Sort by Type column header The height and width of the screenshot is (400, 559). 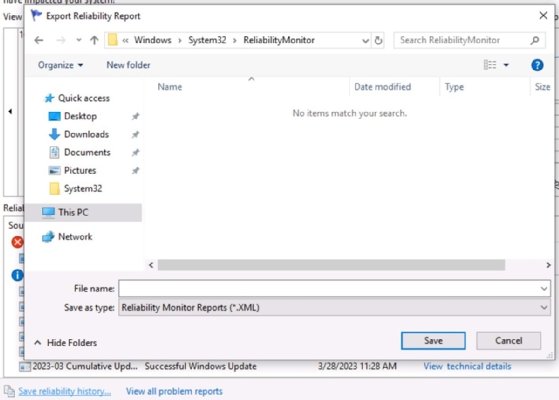[x=454, y=87]
